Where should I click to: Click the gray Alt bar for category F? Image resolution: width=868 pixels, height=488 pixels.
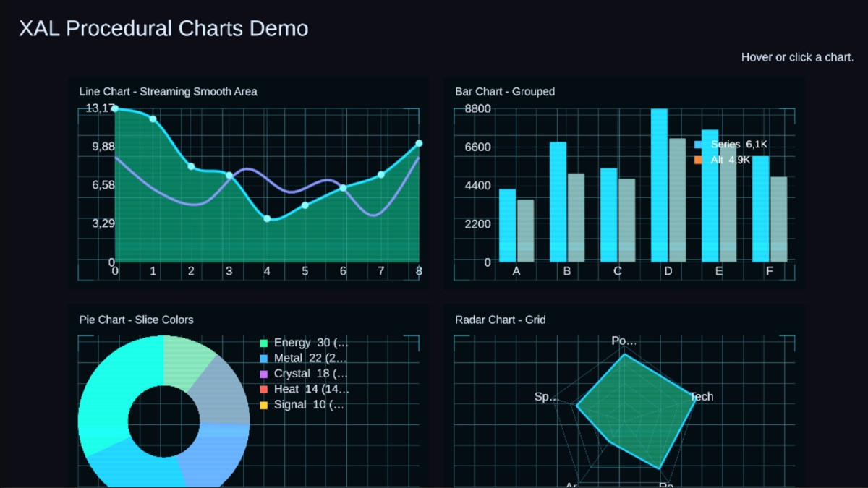[778, 219]
